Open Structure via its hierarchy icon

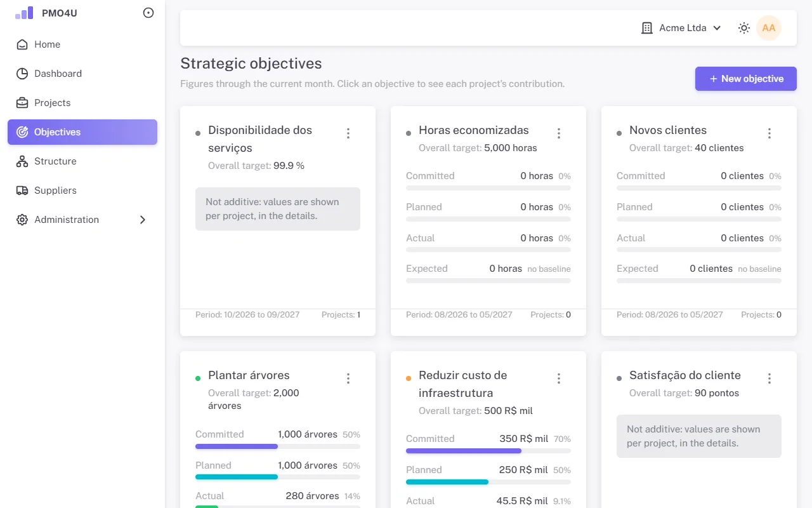[22, 161]
